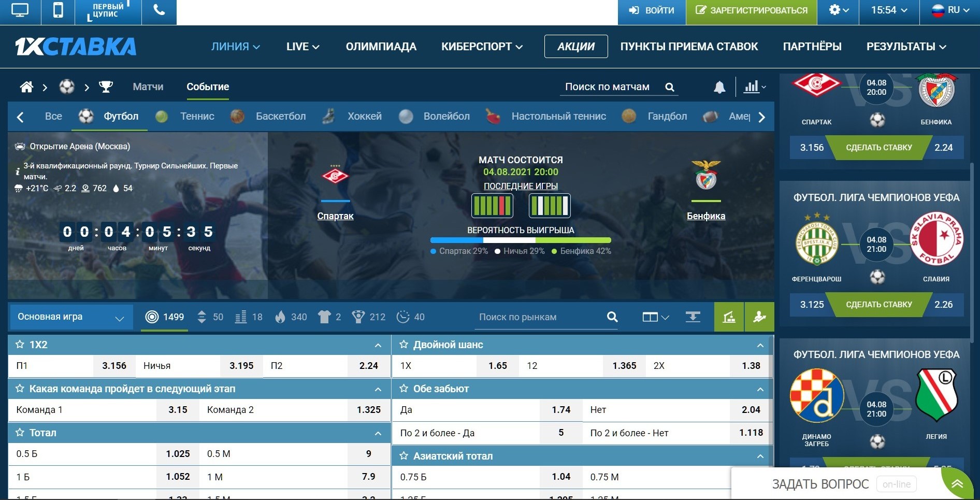The width and height of the screenshot is (980, 500).
Task: Collapse all markets with the download-arrow icon
Action: (693, 317)
